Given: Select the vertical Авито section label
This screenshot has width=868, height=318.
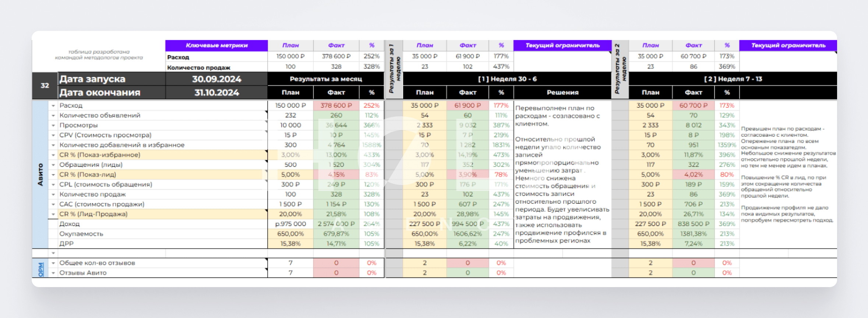Looking at the screenshot, I should (x=40, y=174).
